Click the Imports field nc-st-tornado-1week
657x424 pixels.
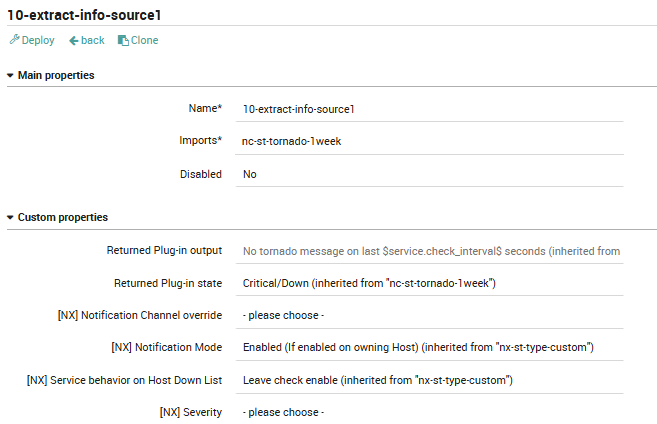(x=429, y=142)
